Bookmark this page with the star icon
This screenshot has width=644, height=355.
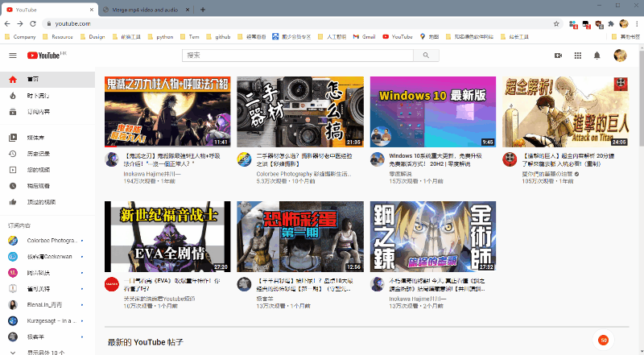556,24
